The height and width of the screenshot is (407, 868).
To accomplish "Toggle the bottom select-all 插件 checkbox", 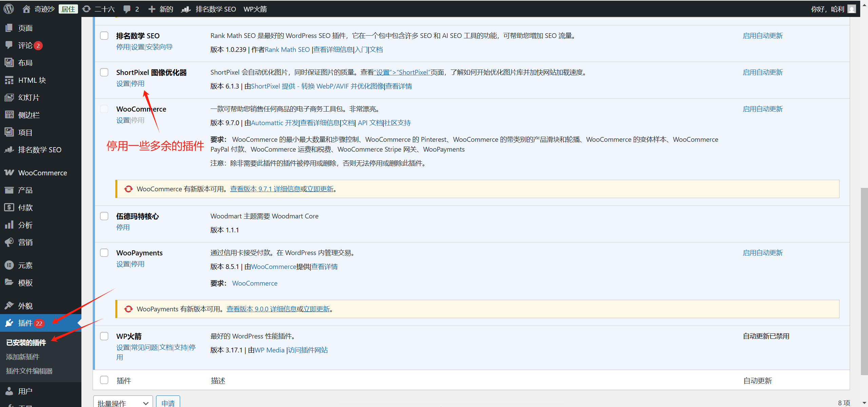I will tap(104, 380).
